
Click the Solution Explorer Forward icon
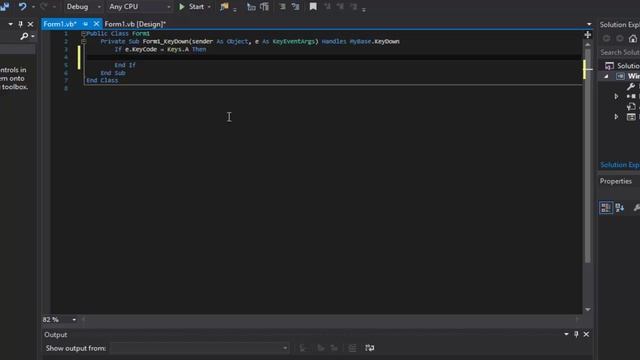click(x=620, y=39)
